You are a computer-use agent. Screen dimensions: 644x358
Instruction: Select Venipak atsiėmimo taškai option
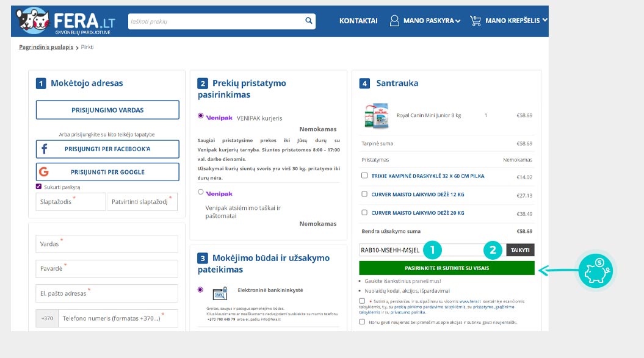pyautogui.click(x=201, y=192)
